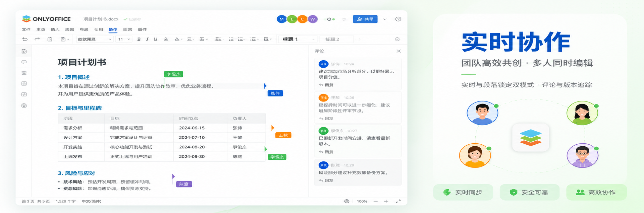Click the Undo arrow icon
The image size is (644, 213).
pyautogui.click(x=25, y=39)
